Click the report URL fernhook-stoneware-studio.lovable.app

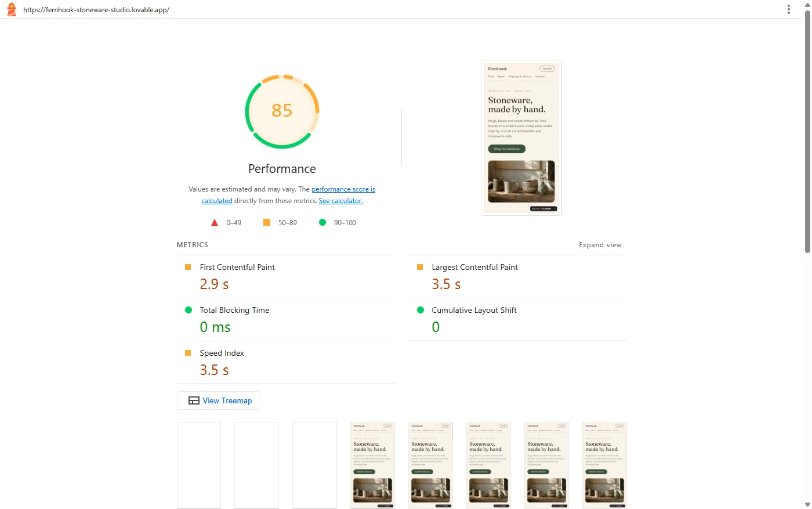point(96,10)
